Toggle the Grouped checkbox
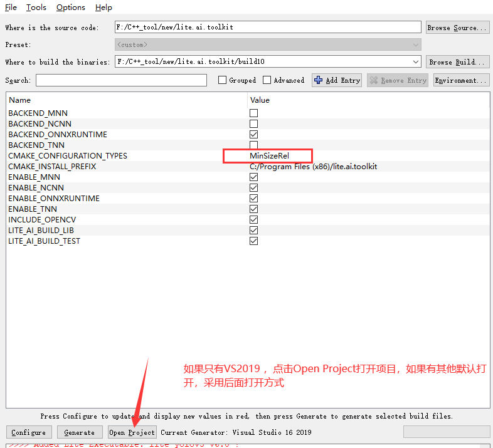The width and height of the screenshot is (493, 448). coord(222,80)
